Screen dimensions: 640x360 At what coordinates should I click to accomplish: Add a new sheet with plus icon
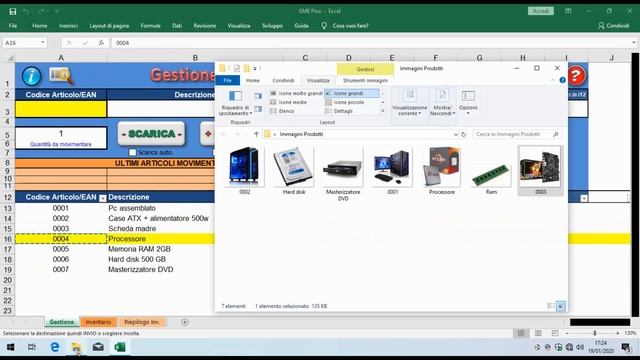click(185, 322)
